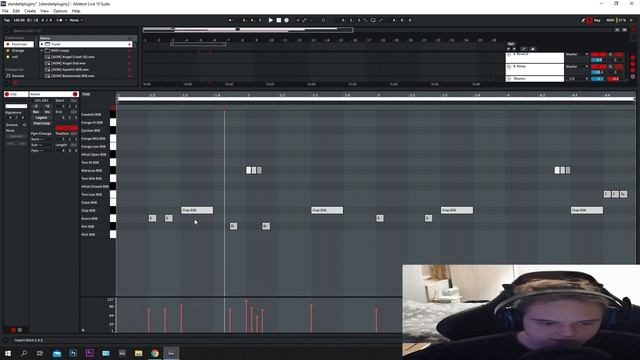
Task: Open the Create menu
Action: click(30, 11)
